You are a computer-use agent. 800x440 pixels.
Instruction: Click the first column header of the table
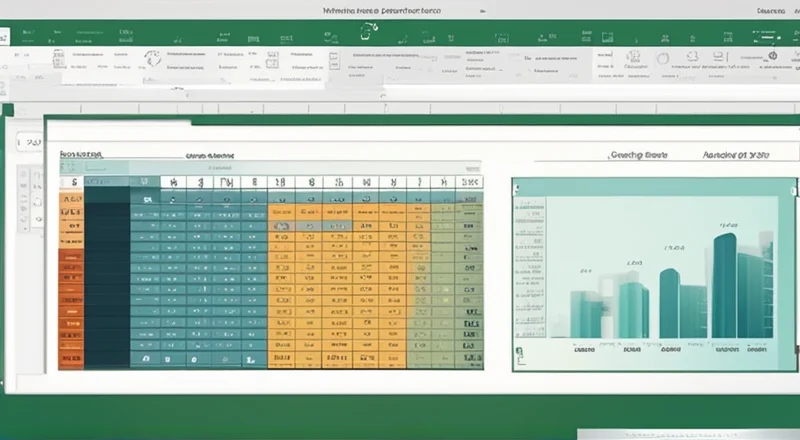click(x=71, y=183)
